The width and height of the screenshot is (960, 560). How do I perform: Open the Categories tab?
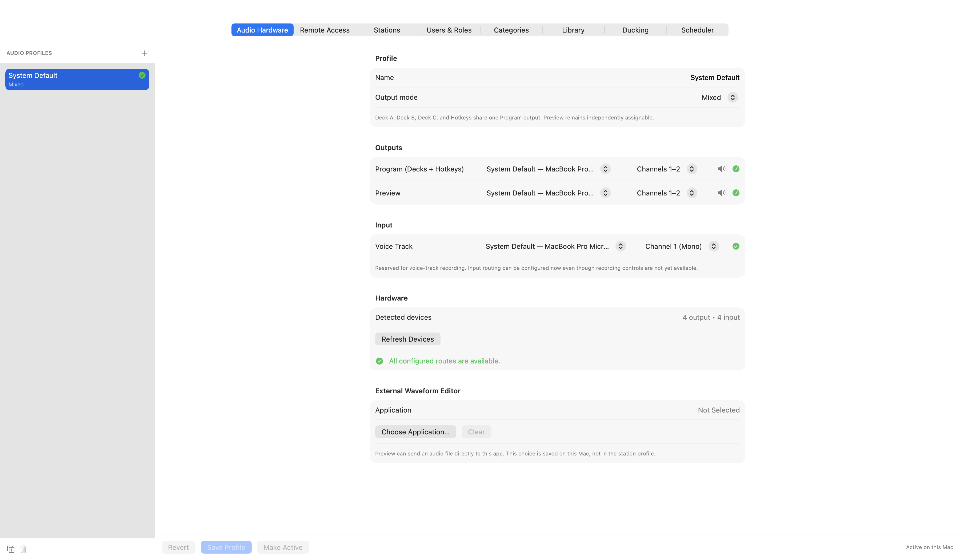(x=511, y=30)
